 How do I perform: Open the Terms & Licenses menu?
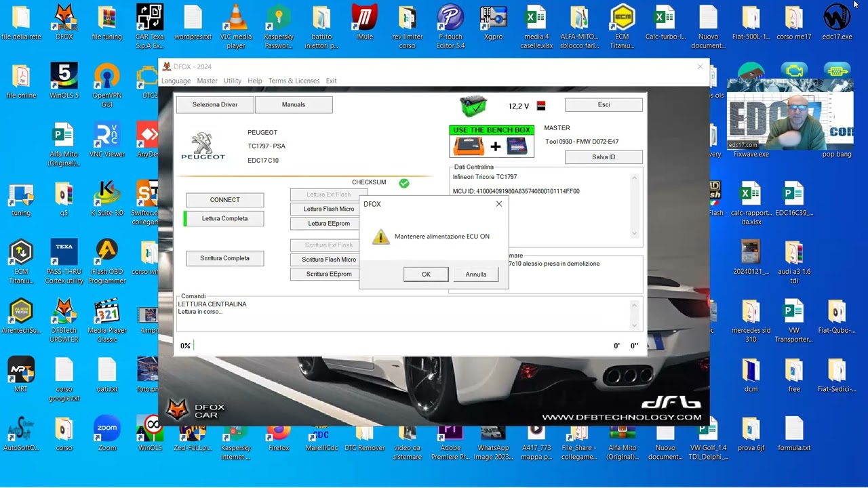point(294,81)
